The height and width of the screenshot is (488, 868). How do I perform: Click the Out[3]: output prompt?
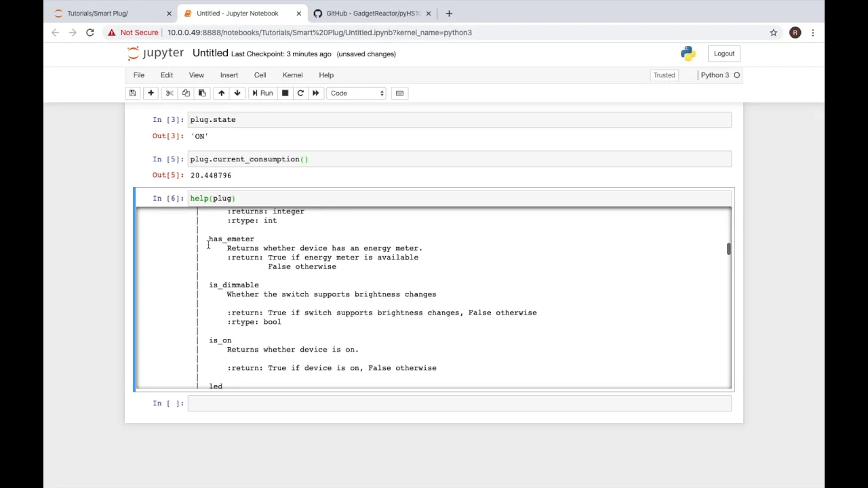point(167,136)
